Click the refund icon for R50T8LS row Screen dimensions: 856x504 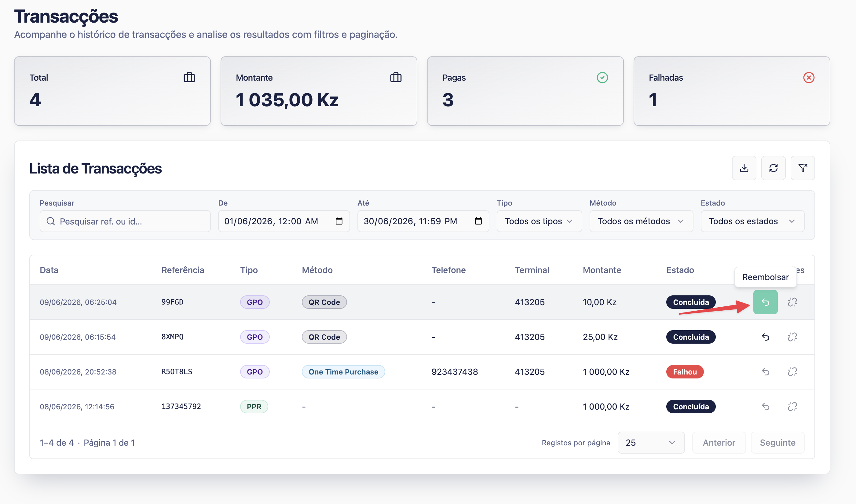click(x=765, y=371)
